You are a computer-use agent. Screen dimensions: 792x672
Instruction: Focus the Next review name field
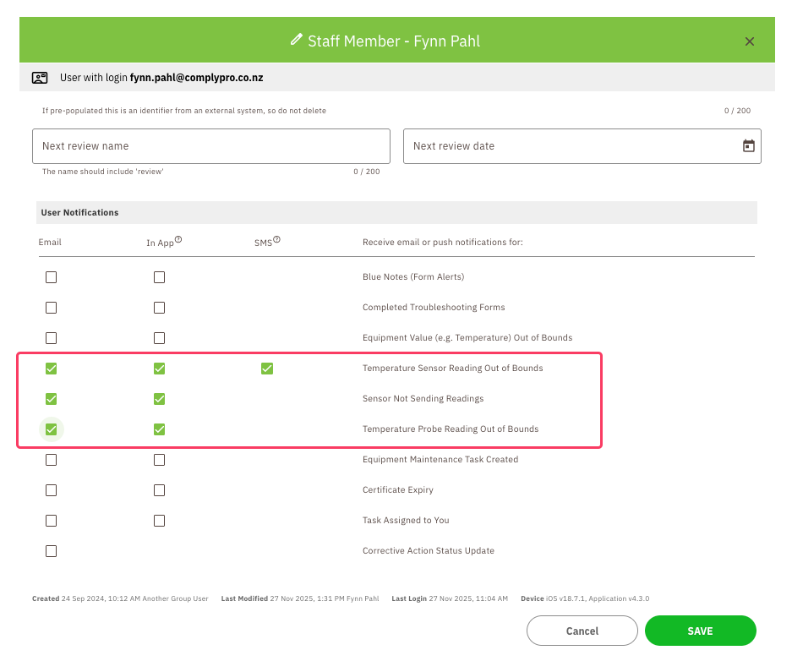pos(211,146)
